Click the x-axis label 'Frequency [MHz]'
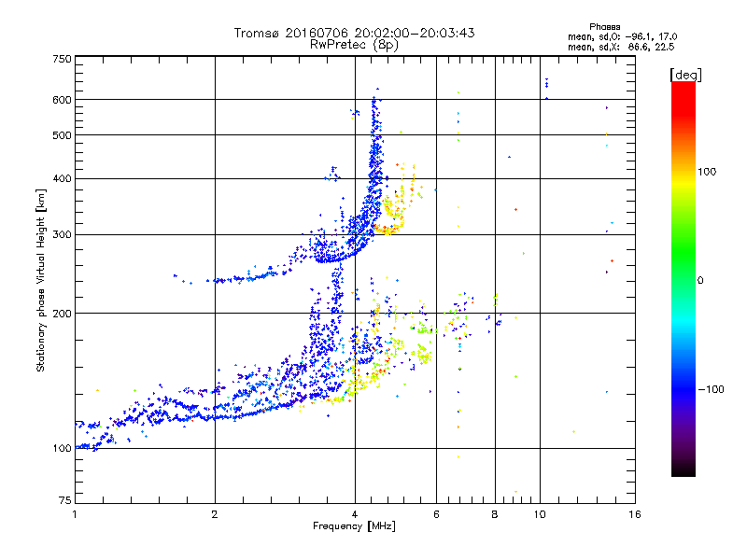 tap(354, 526)
